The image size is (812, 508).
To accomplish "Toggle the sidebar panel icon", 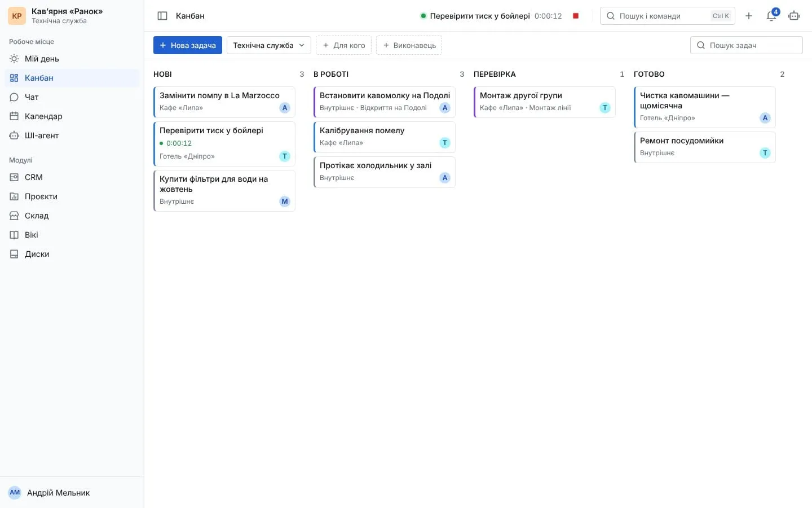I will point(162,16).
